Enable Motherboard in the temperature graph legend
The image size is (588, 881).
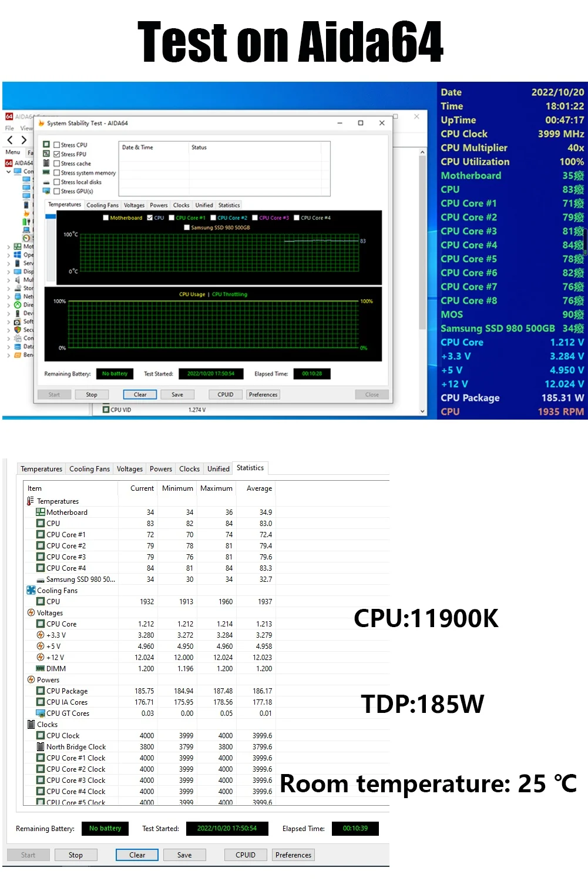pos(106,217)
